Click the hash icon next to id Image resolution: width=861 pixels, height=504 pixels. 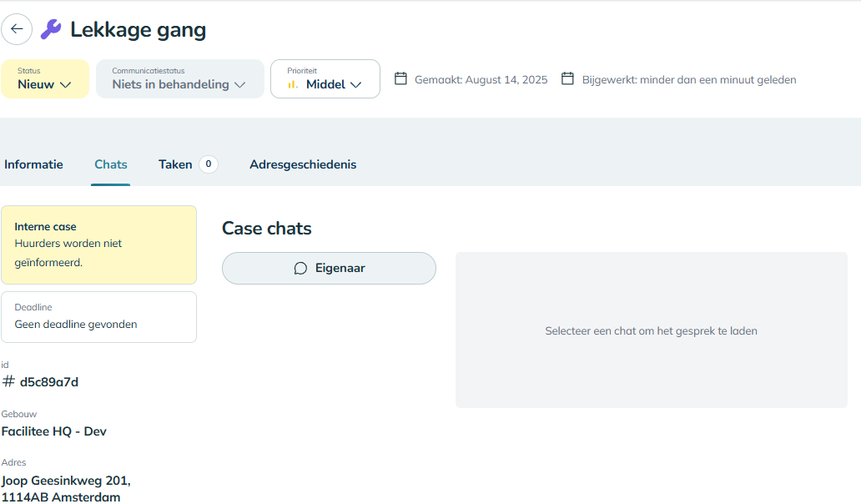pyautogui.click(x=8, y=381)
